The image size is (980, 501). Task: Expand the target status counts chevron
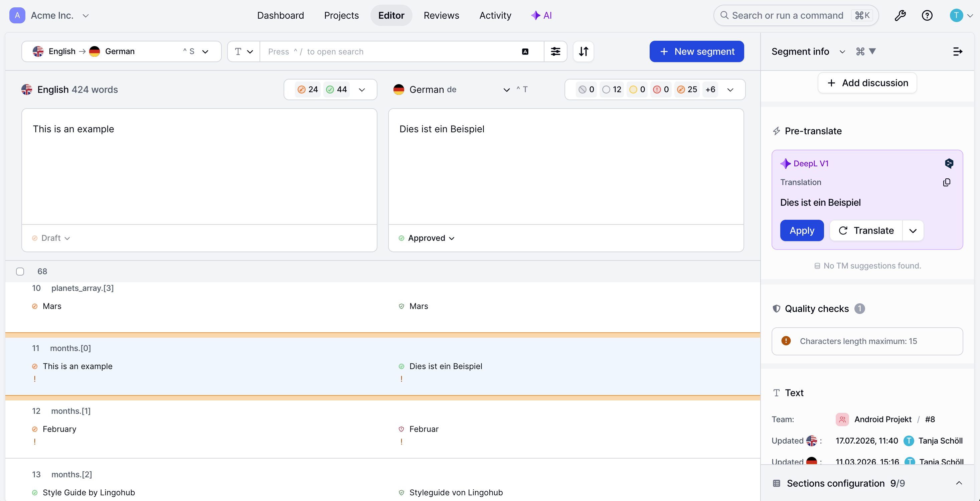click(x=730, y=90)
